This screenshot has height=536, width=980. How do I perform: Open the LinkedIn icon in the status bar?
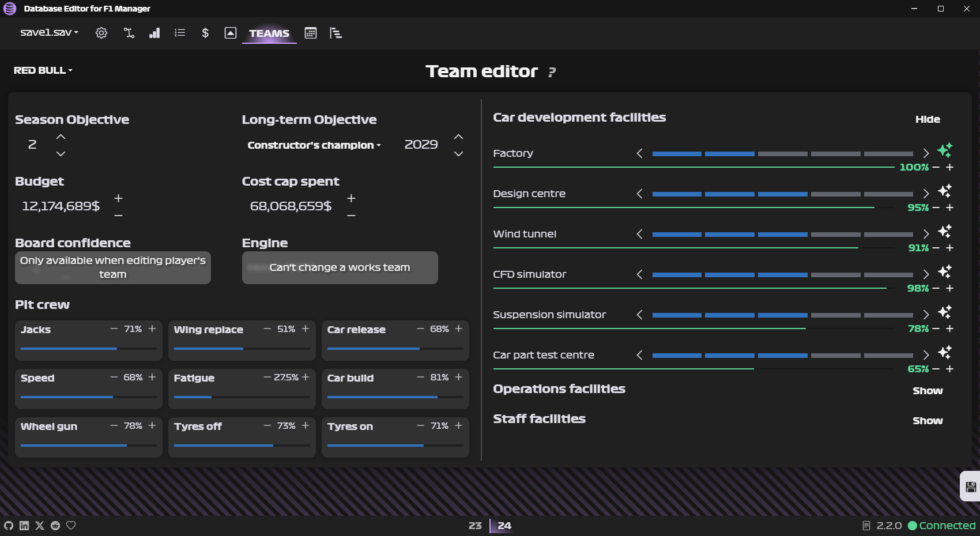pyautogui.click(x=24, y=526)
